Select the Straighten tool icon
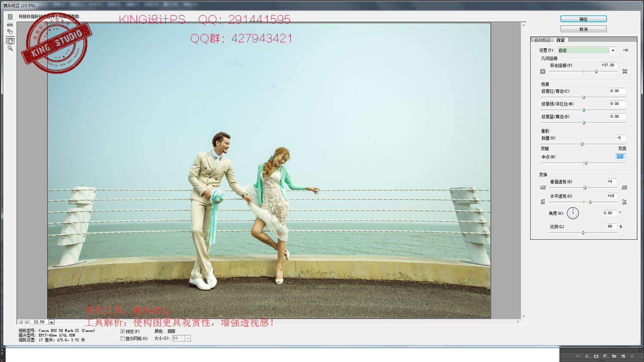 pos(10,24)
